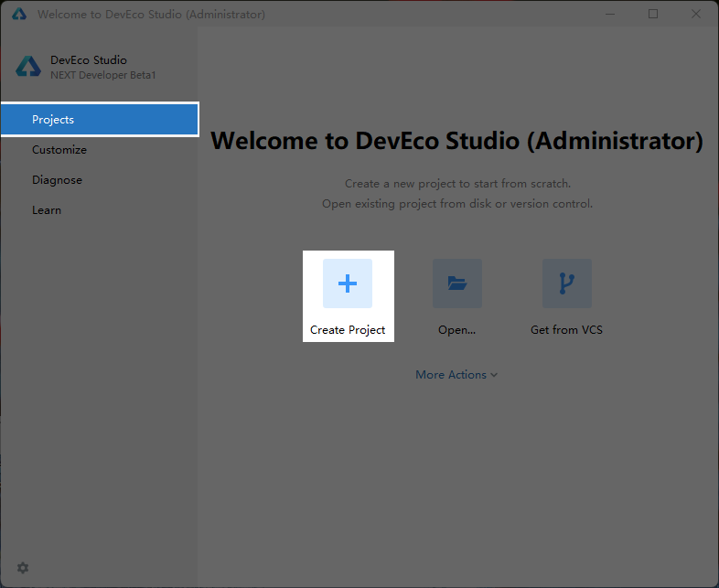This screenshot has height=588, width=719.
Task: Click the Open folder icon
Action: pyautogui.click(x=457, y=283)
